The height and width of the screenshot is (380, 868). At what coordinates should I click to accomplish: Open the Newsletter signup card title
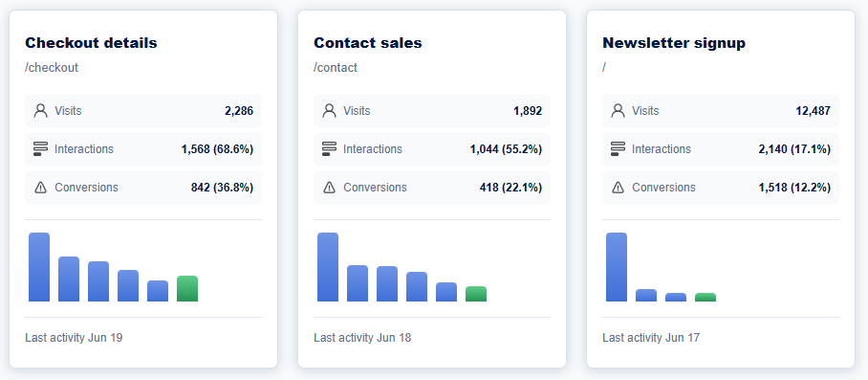(x=674, y=43)
